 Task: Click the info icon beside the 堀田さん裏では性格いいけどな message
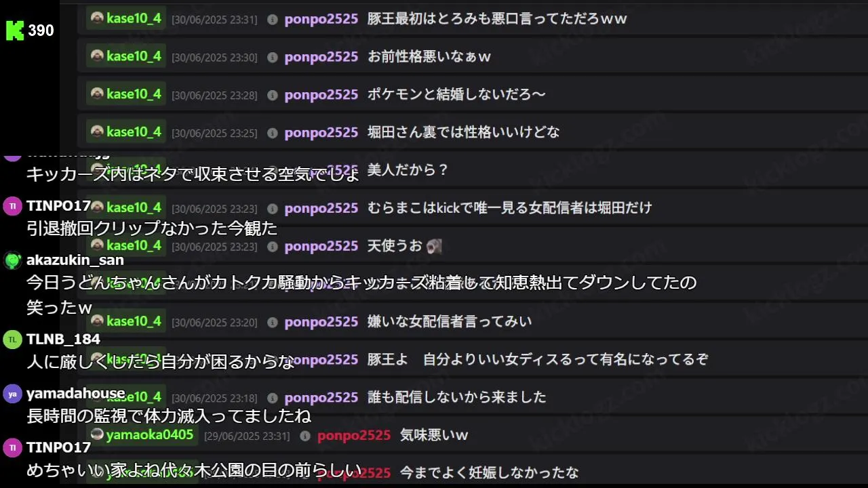273,134
